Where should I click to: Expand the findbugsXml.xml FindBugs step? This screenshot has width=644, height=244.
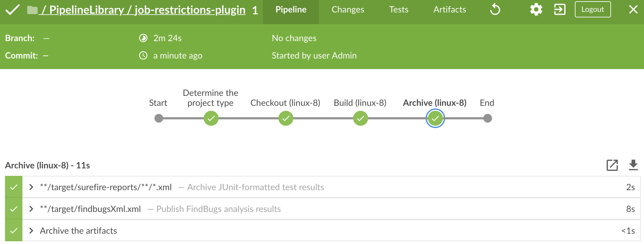pos(31,209)
